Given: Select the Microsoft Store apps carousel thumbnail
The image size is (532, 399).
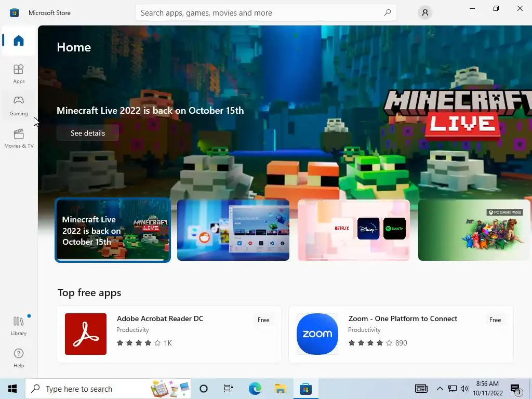Looking at the screenshot, I should click(x=233, y=230).
